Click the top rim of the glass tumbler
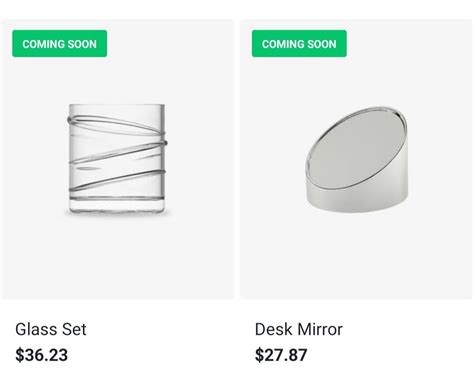Viewport: 474px width, 380px height. tap(117, 106)
